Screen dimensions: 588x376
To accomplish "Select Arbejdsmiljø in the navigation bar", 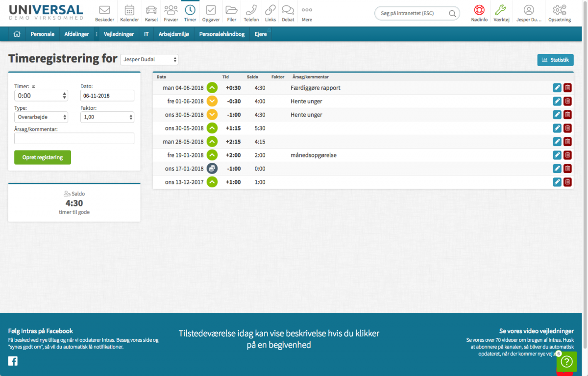I will pyautogui.click(x=173, y=34).
